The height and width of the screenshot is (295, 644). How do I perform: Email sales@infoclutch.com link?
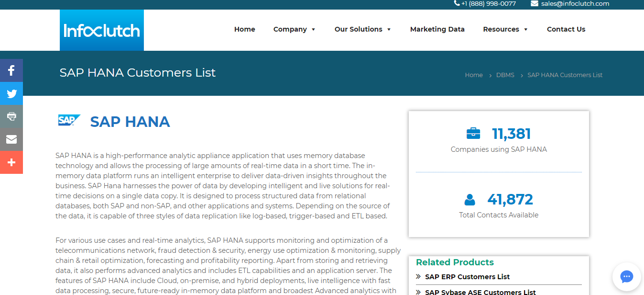pyautogui.click(x=575, y=3)
